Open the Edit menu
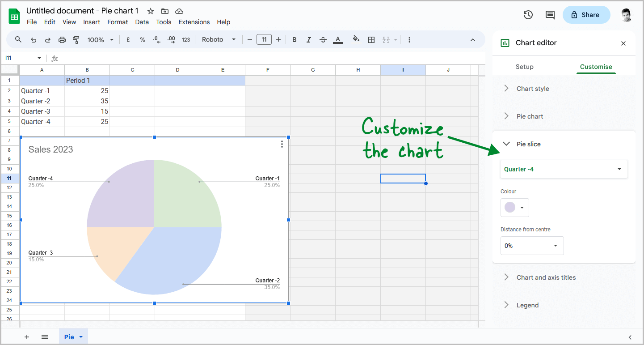The image size is (644, 345). click(x=50, y=22)
